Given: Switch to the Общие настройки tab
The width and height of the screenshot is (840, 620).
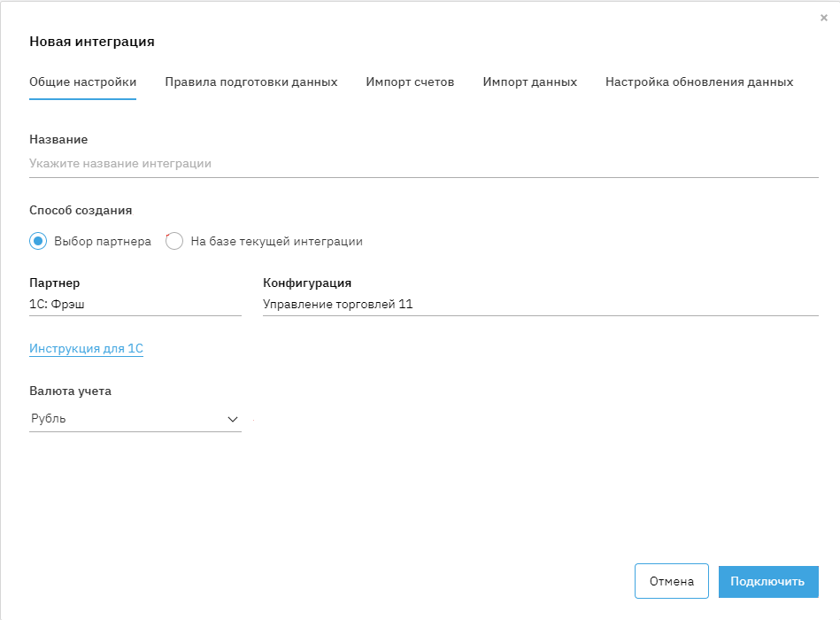Looking at the screenshot, I should [82, 82].
